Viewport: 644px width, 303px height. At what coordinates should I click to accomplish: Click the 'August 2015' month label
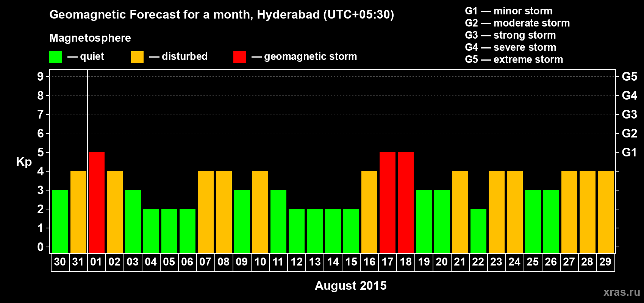point(351,286)
